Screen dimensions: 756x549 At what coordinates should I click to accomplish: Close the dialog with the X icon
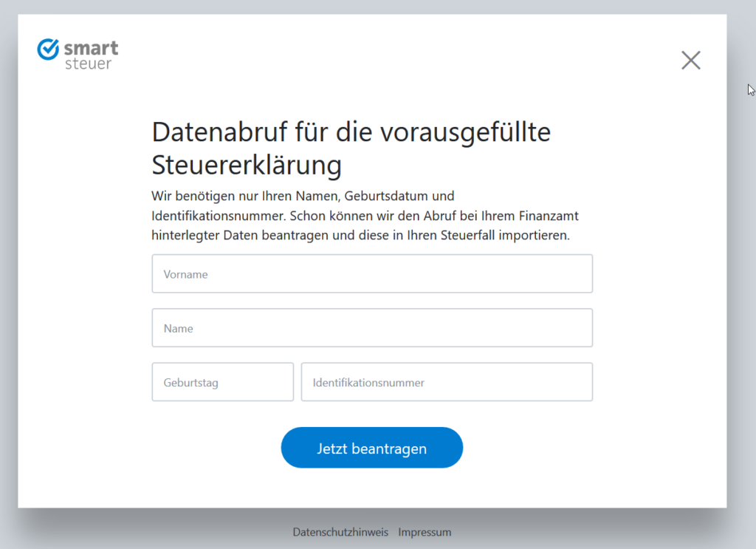point(690,60)
